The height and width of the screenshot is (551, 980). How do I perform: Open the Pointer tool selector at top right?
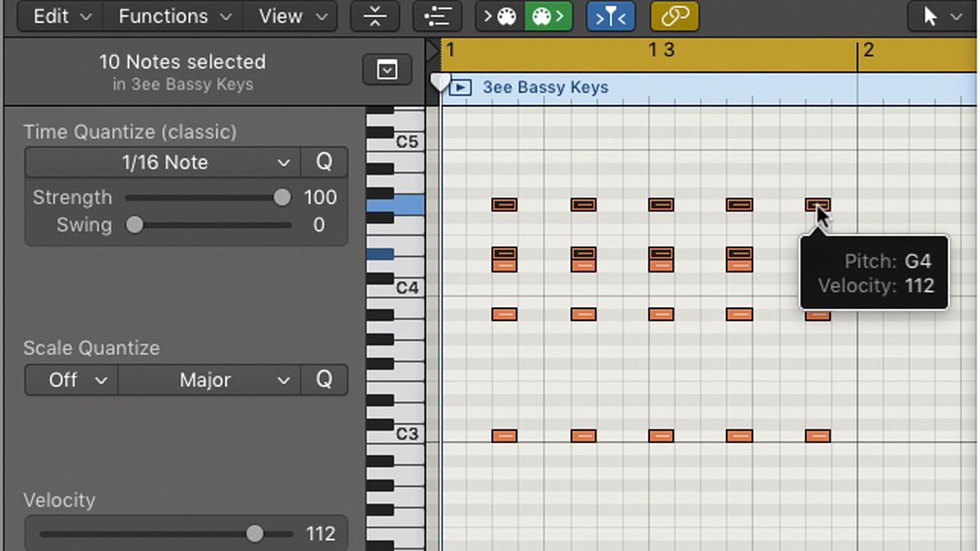click(939, 16)
